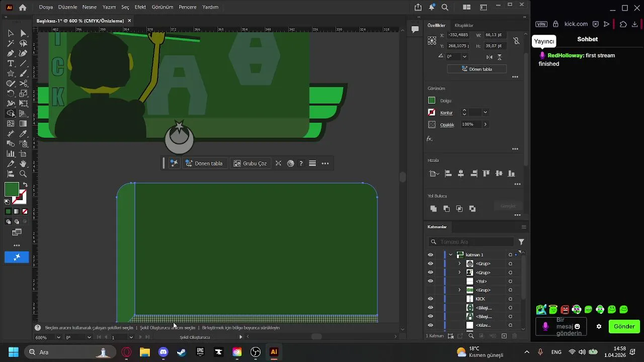644x362 pixels.
Task: Pick the Scissors tool
Action: coord(23,83)
